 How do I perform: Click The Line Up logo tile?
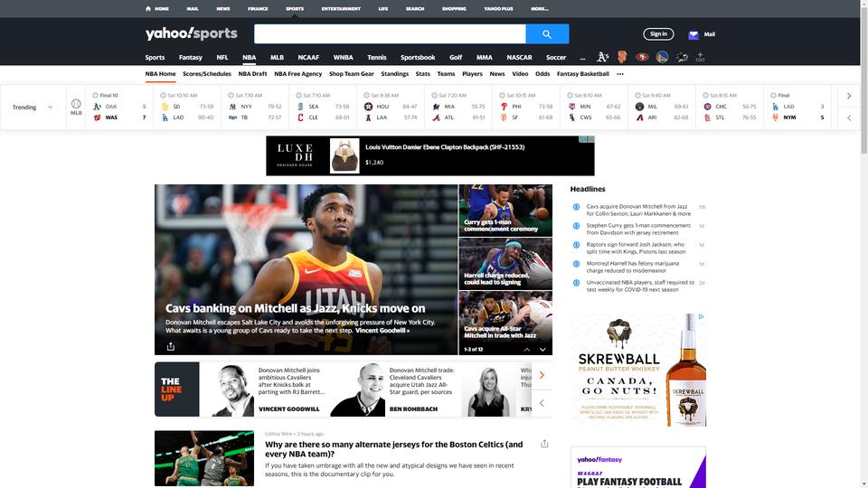(176, 389)
